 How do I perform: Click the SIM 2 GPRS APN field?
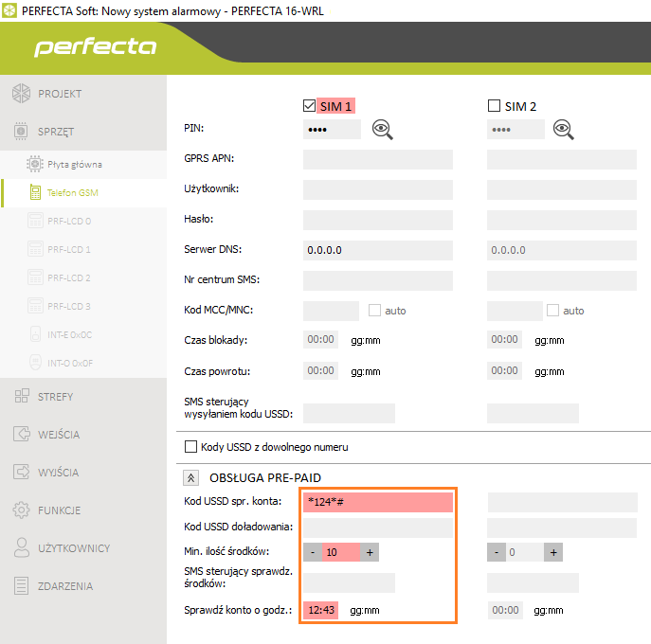pos(562,160)
